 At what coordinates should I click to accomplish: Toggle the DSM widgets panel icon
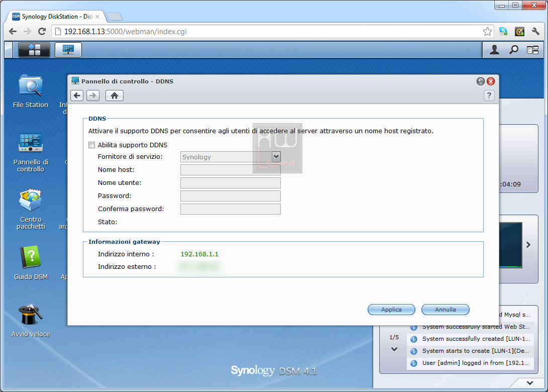coord(532,50)
